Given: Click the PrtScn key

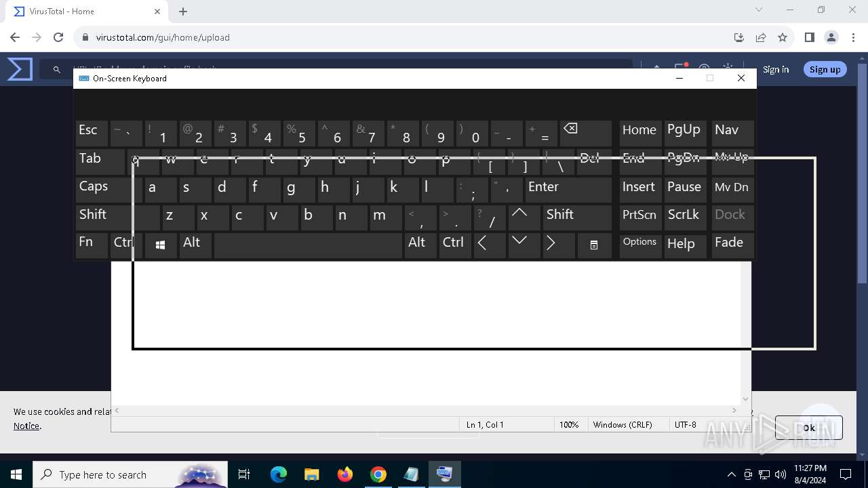Looking at the screenshot, I should 640,217.
